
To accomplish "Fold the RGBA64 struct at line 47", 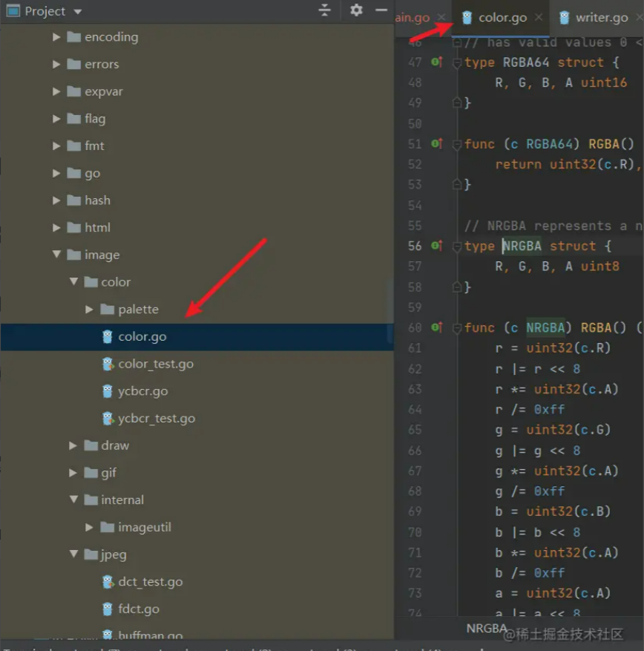I will (x=457, y=62).
